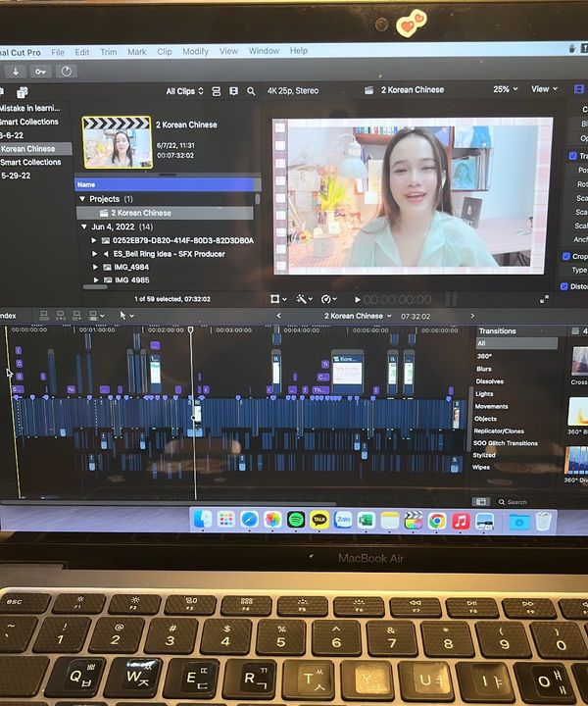The width and height of the screenshot is (588, 706).
Task: Collapse the Projects disclosure triangle
Action: (82, 198)
